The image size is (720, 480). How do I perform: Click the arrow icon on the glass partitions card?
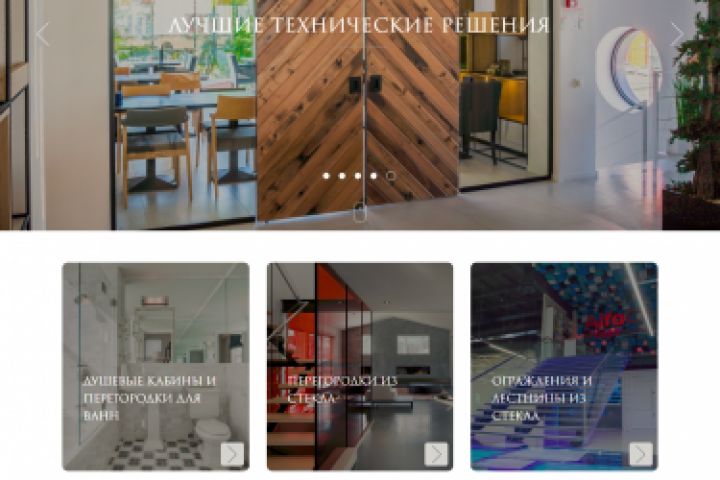coord(436,454)
